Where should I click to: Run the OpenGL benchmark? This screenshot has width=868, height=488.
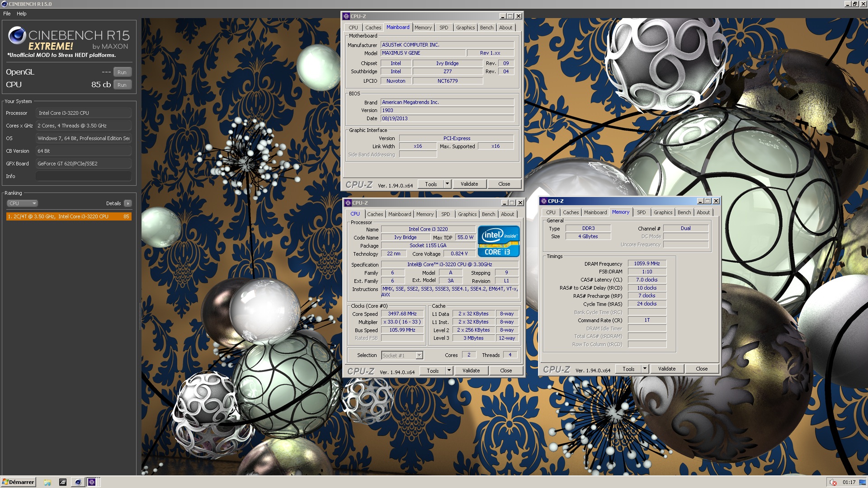click(x=122, y=72)
